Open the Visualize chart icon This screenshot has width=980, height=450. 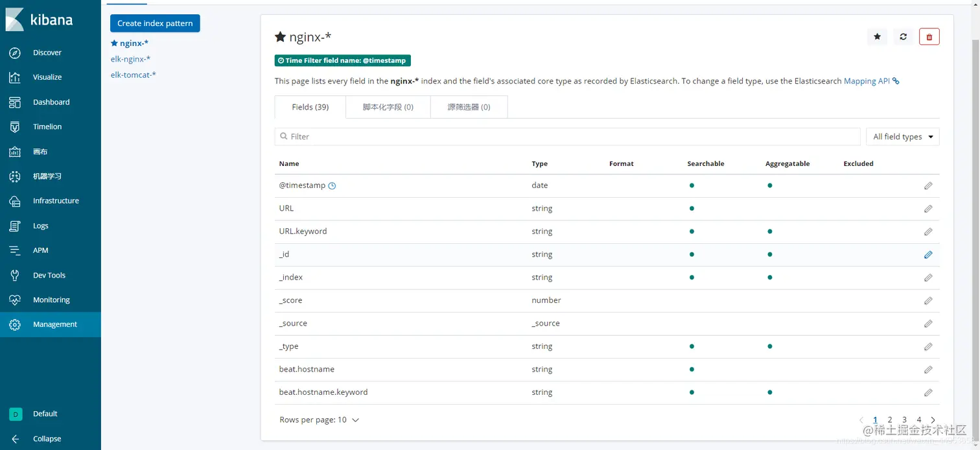point(15,77)
